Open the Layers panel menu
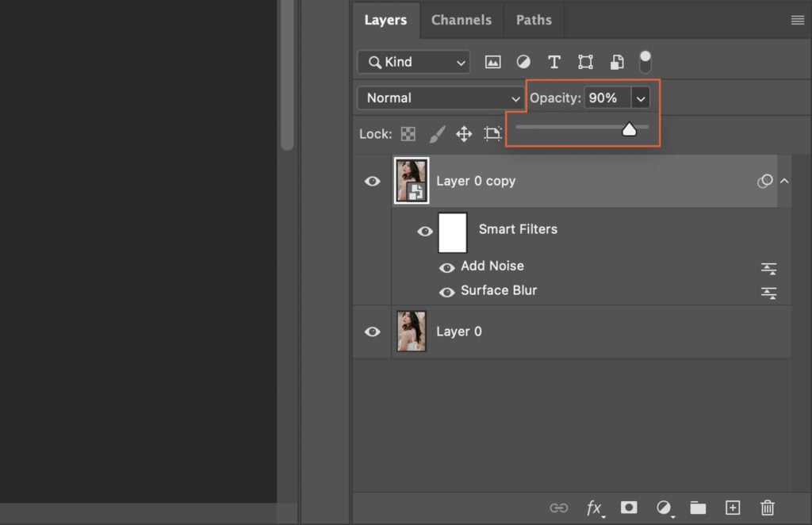 pyautogui.click(x=797, y=20)
